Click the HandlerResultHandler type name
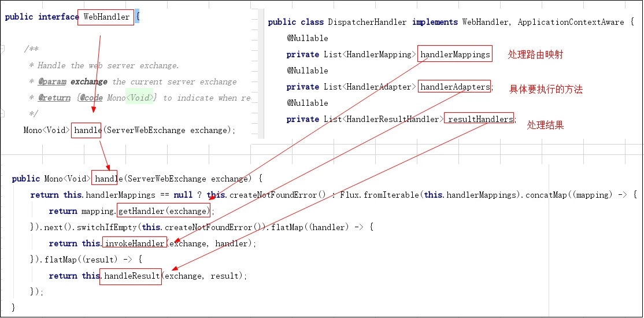This screenshot has width=644, height=318. point(393,119)
